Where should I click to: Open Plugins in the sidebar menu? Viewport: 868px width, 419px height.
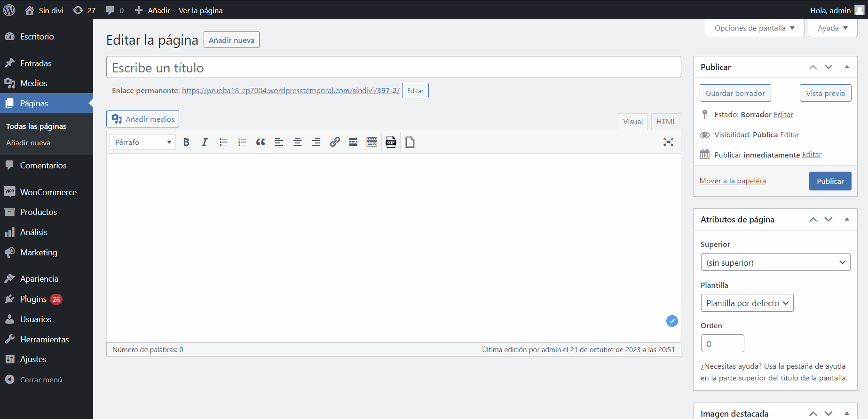pos(33,299)
